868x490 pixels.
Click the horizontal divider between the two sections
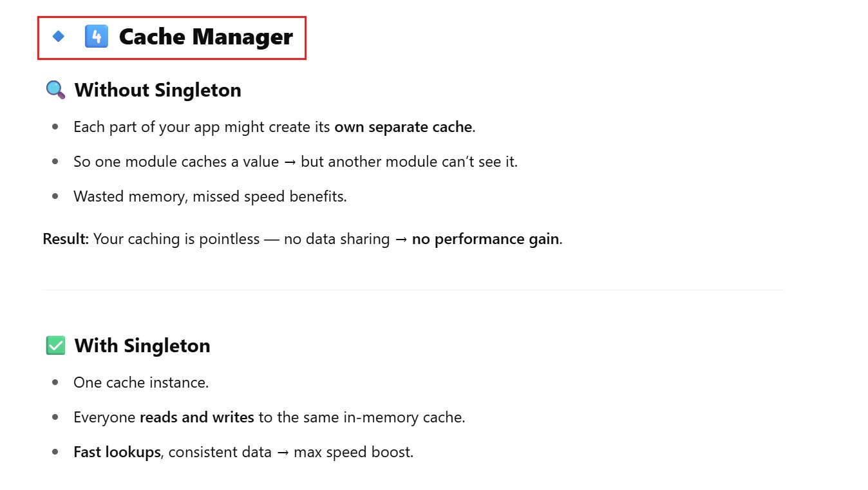(x=413, y=290)
